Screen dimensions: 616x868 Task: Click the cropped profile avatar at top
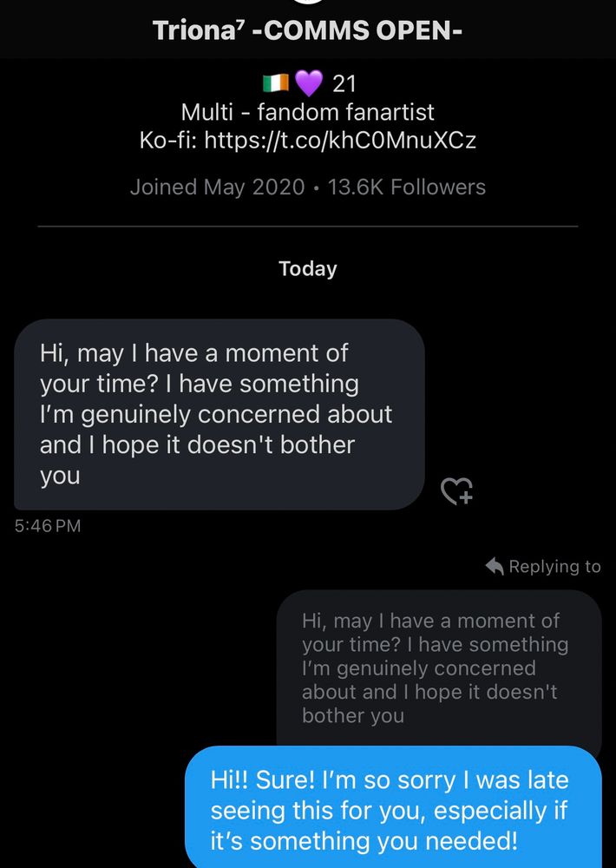tap(308, 3)
